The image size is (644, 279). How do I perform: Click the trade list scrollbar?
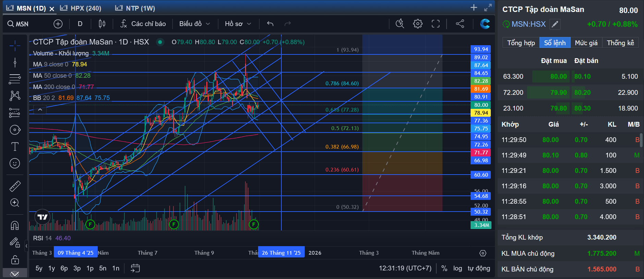tap(641, 140)
